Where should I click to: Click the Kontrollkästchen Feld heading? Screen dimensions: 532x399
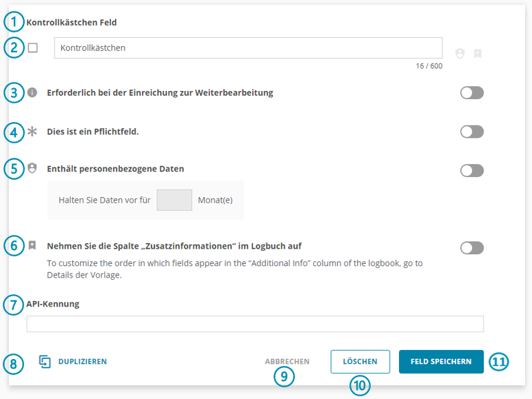72,22
